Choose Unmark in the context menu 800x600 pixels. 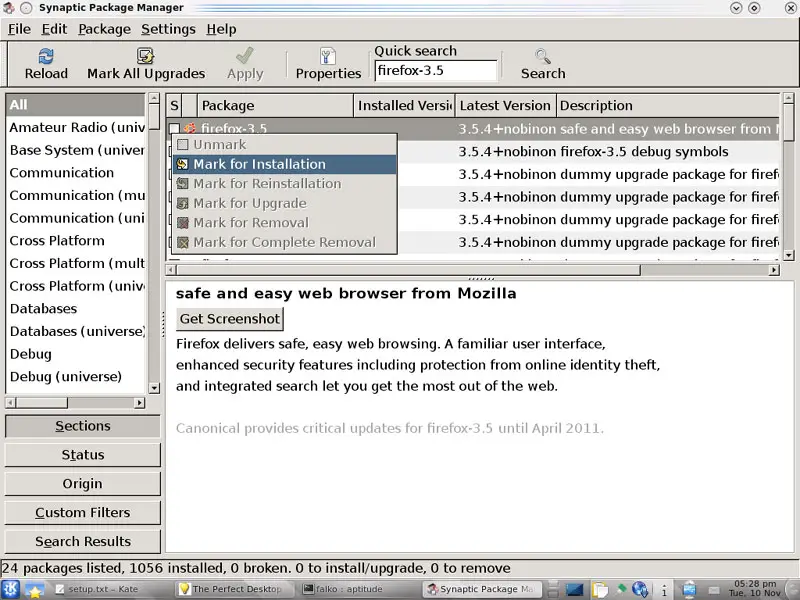(285, 144)
